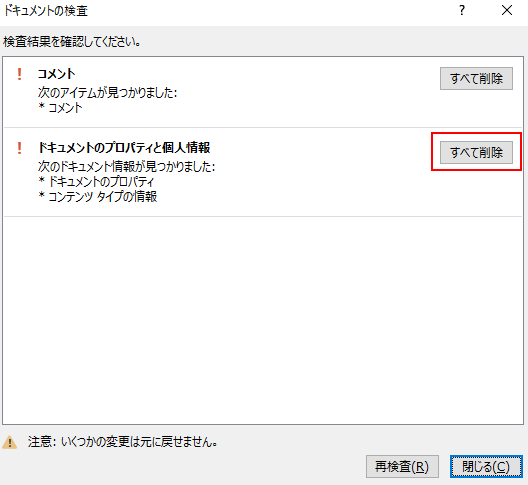Click the text 次のアイテムが見つかりました:
528x485 pixels.
point(107,92)
